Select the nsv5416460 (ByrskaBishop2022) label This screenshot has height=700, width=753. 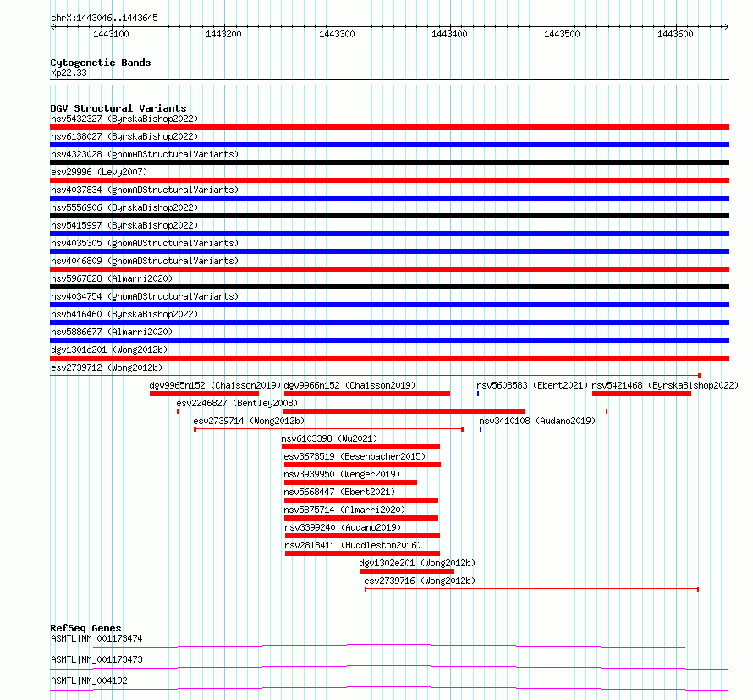(x=124, y=314)
